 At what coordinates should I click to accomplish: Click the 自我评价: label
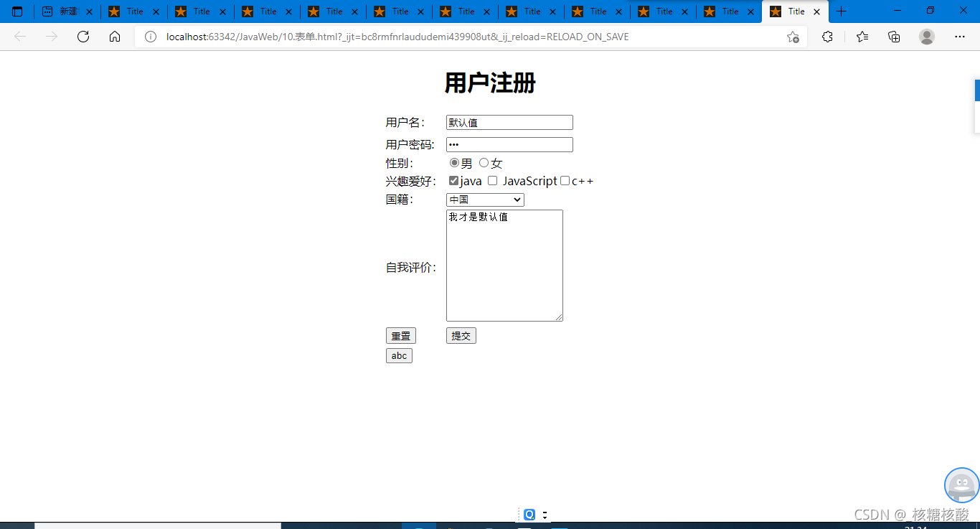click(x=411, y=268)
